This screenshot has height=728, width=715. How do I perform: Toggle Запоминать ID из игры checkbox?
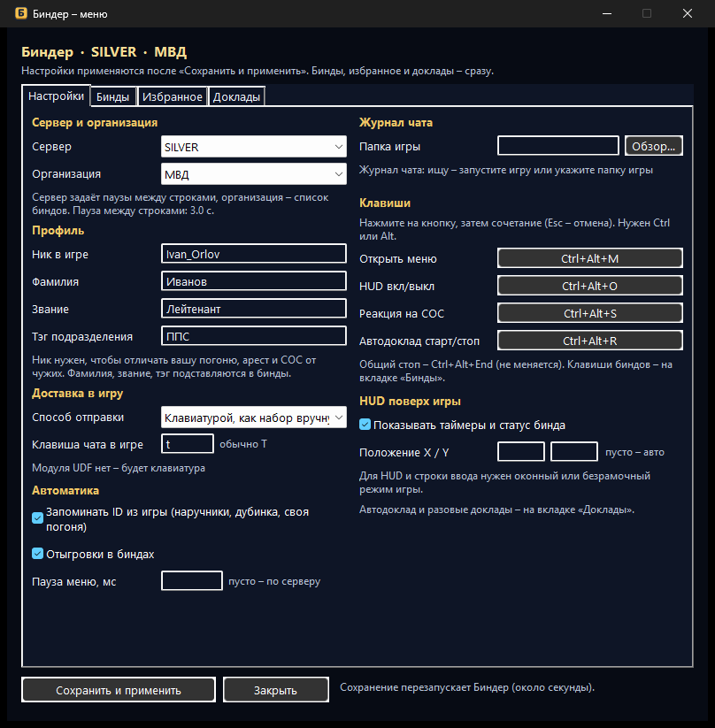38,518
